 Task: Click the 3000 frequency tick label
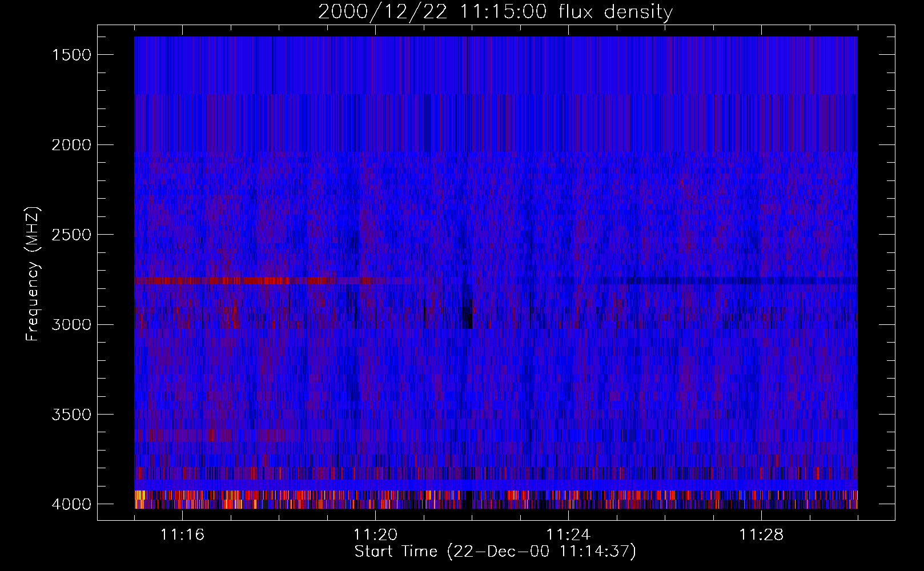click(x=71, y=325)
